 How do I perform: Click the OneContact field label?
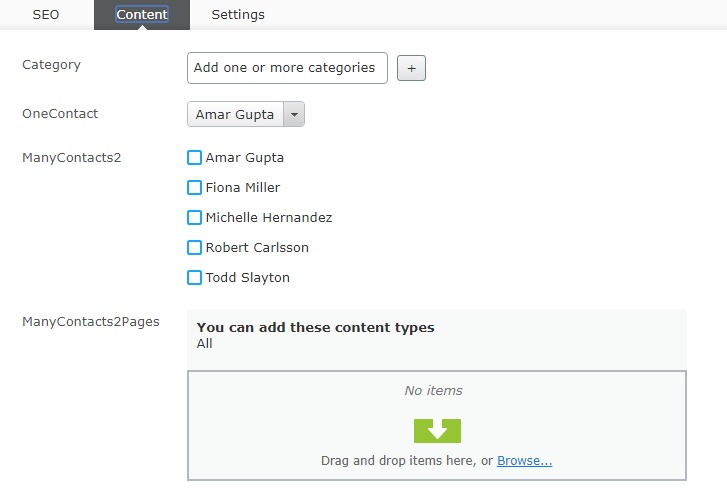[60, 114]
